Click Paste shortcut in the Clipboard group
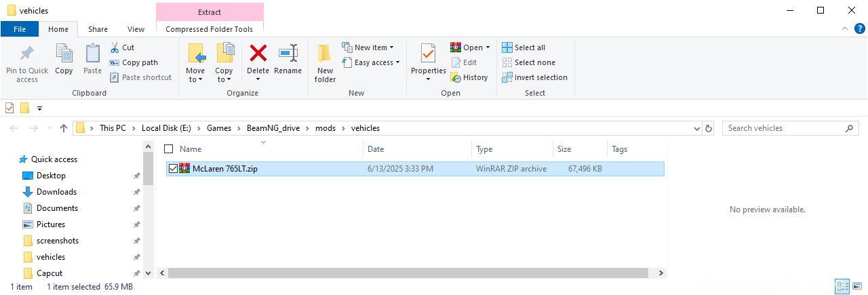This screenshot has height=295, width=868. [140, 77]
